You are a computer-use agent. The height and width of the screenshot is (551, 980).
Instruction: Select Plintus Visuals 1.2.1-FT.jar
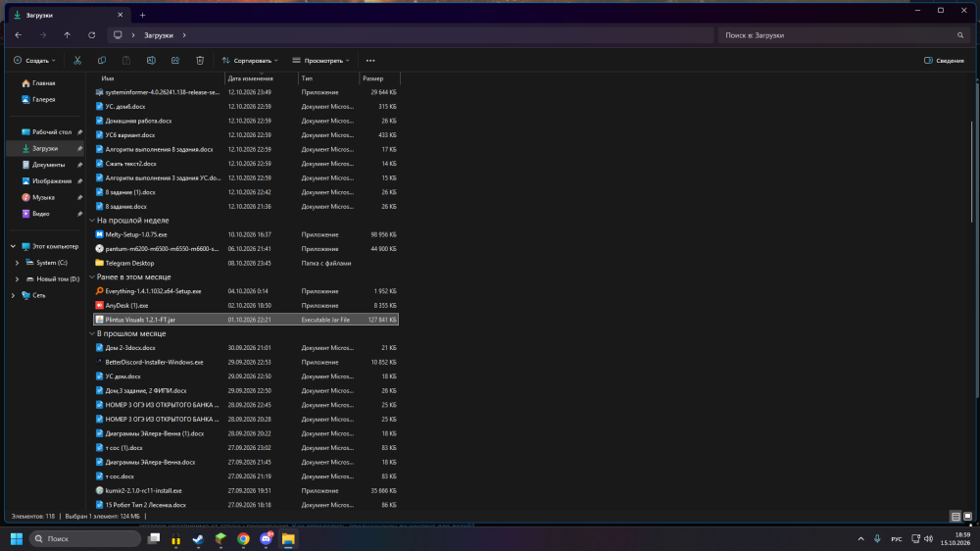[x=246, y=320]
